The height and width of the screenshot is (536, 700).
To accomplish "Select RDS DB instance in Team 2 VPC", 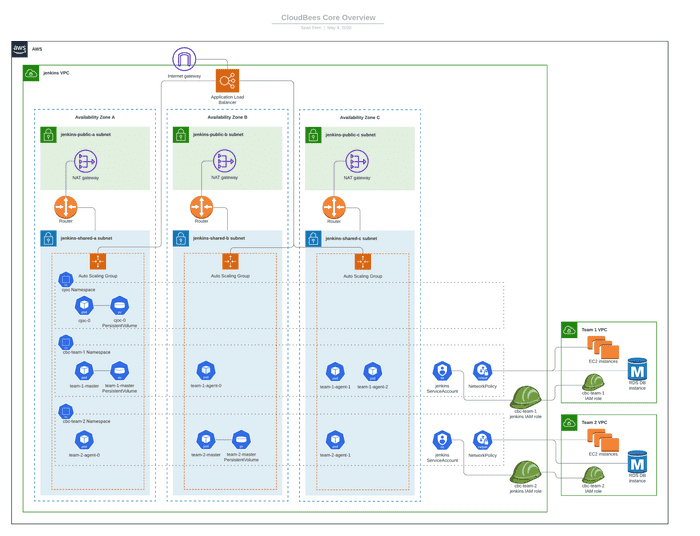I will (x=637, y=462).
